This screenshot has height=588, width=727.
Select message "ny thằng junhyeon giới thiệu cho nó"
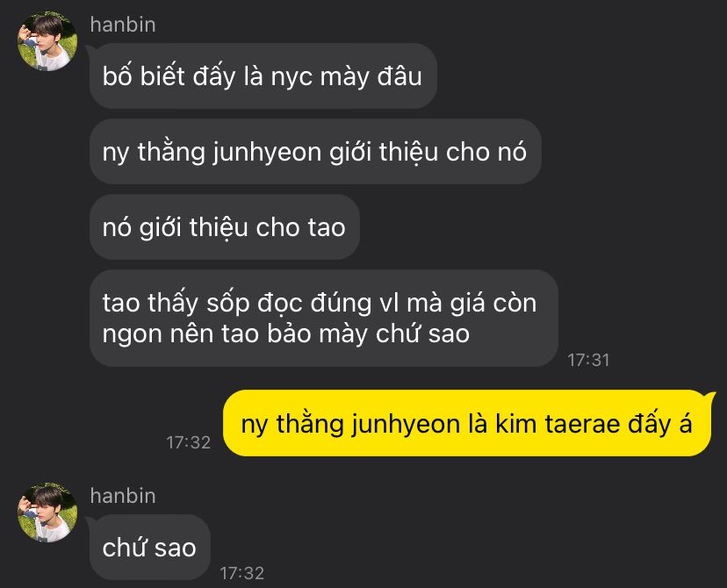click(315, 152)
